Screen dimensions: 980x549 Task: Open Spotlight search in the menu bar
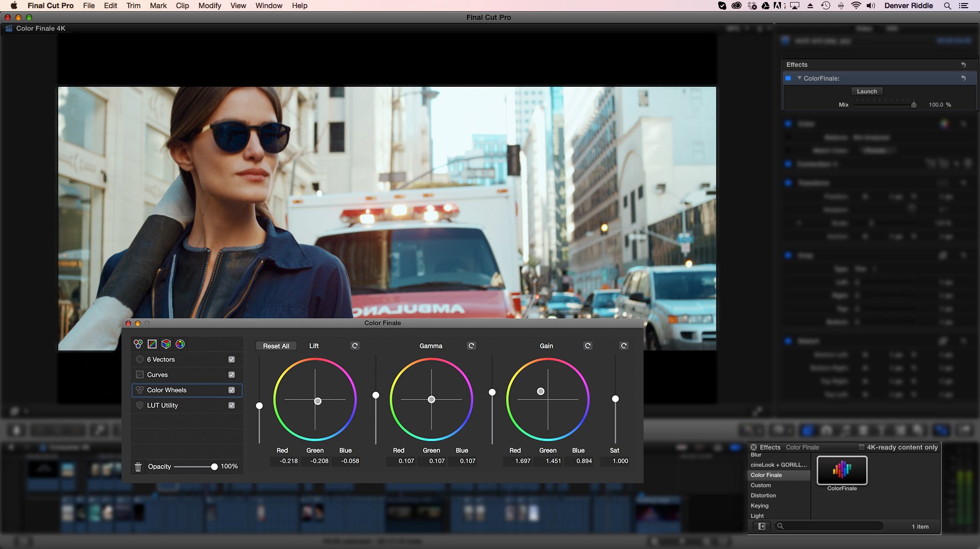point(947,6)
